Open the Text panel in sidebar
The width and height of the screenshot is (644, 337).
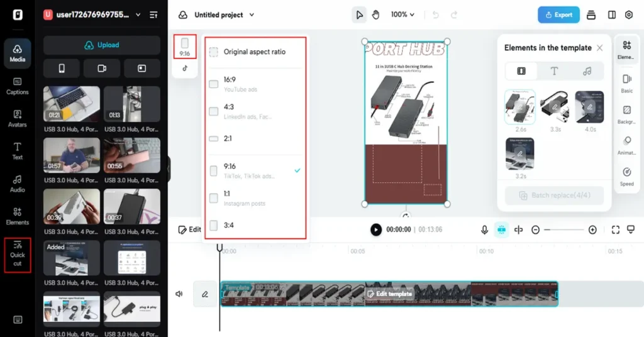point(17,151)
